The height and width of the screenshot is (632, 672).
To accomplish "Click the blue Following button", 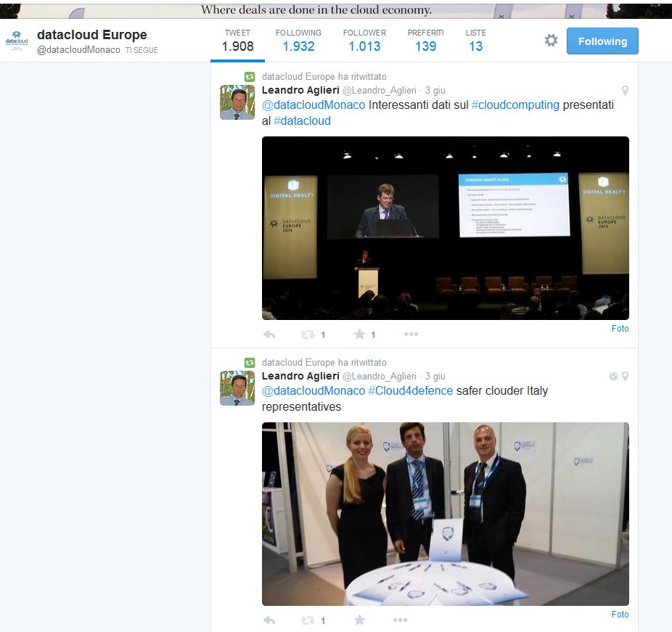I will [602, 41].
